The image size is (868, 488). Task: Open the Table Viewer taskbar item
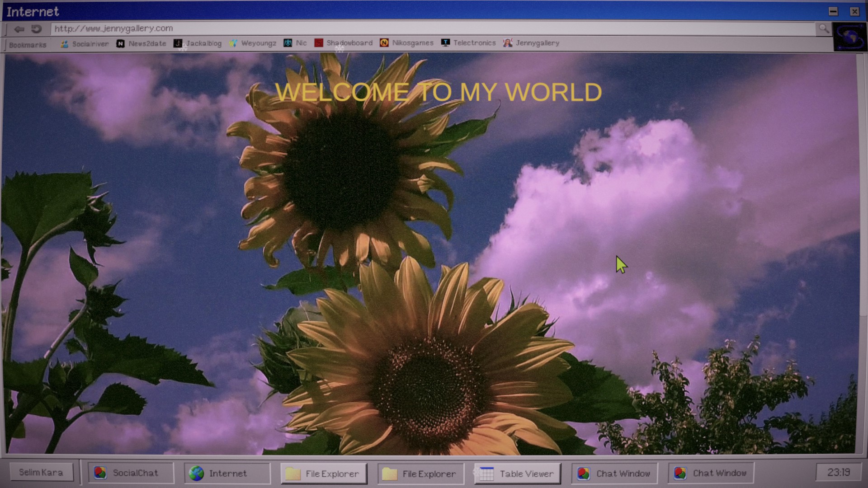click(517, 474)
